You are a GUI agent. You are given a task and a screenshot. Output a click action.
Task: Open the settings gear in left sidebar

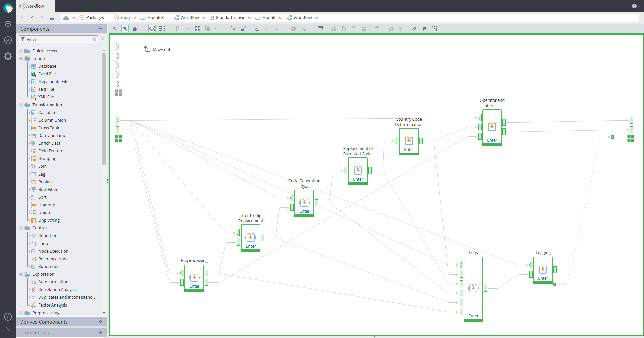point(8,56)
